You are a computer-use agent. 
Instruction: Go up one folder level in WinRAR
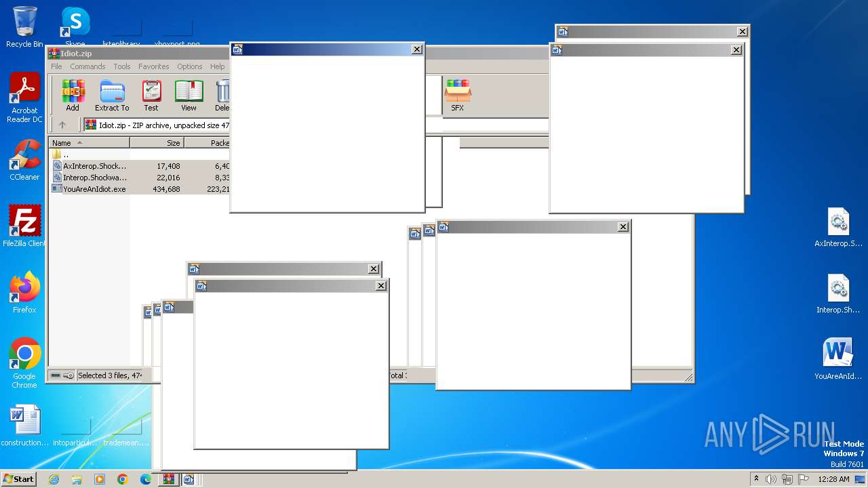pos(62,125)
